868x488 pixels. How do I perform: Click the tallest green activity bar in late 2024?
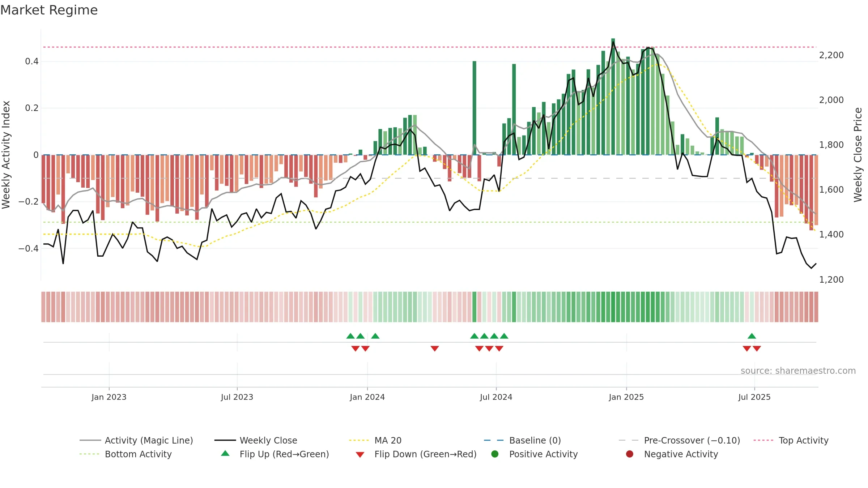(613, 97)
